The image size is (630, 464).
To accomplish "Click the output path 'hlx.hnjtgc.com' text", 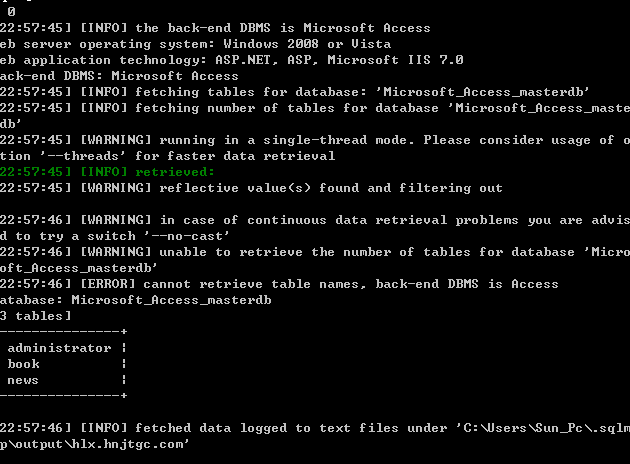I will click(128, 444).
